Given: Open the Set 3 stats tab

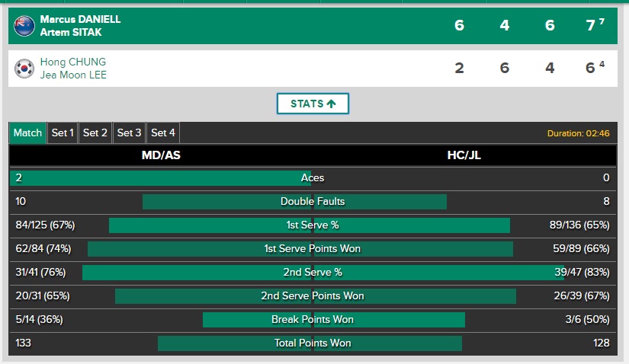Looking at the screenshot, I should pos(129,133).
